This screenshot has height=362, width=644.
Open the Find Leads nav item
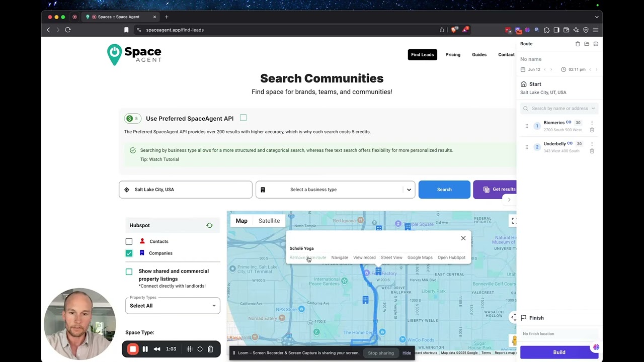click(422, 55)
